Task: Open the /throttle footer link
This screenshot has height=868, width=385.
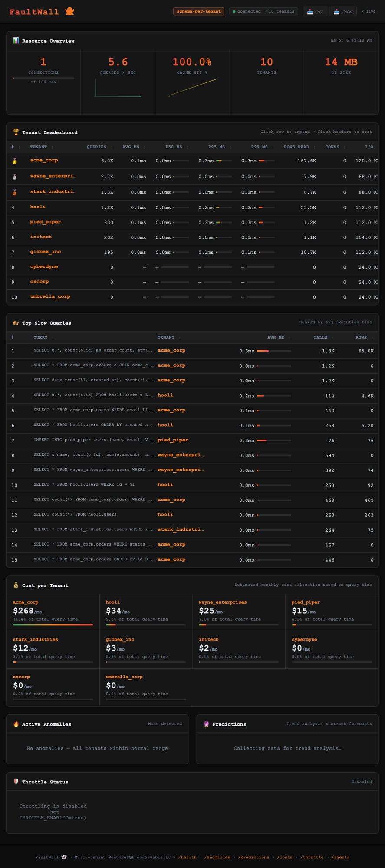Action: (x=312, y=857)
